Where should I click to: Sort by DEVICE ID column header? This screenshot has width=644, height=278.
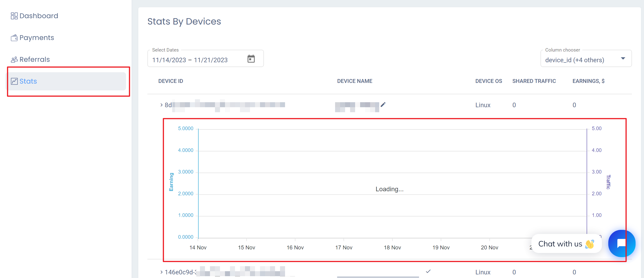[x=171, y=81]
